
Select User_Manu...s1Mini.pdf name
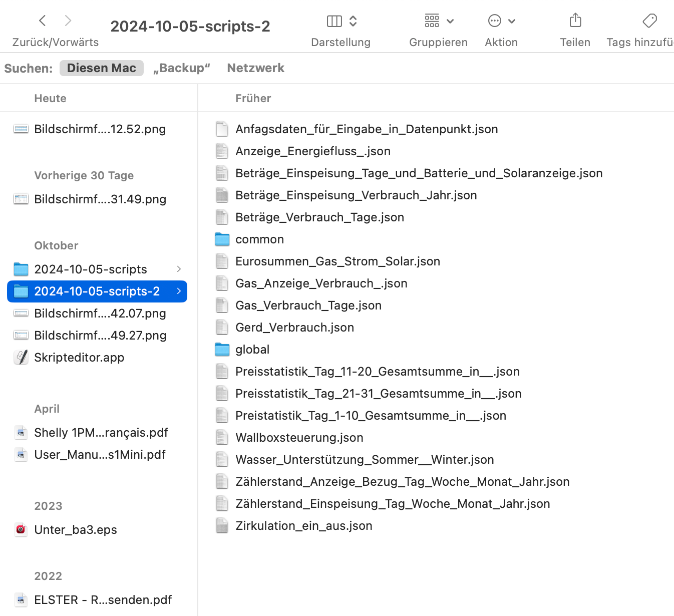pyautogui.click(x=100, y=455)
